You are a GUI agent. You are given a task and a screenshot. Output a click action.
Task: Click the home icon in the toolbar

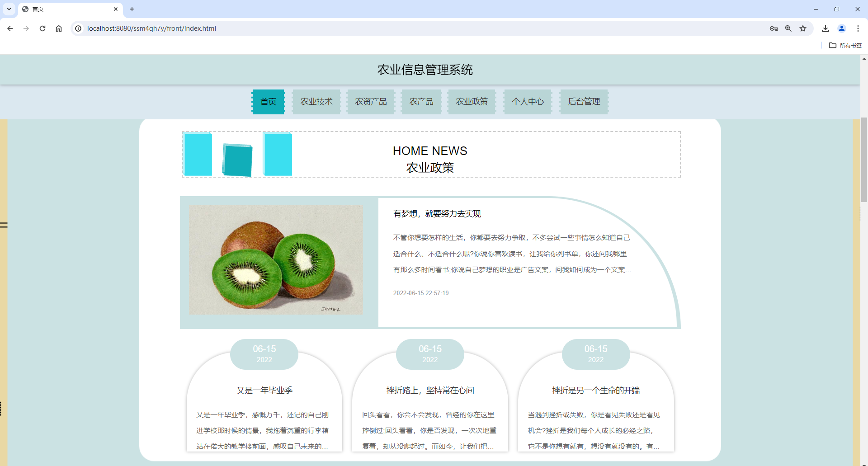pos(59,28)
